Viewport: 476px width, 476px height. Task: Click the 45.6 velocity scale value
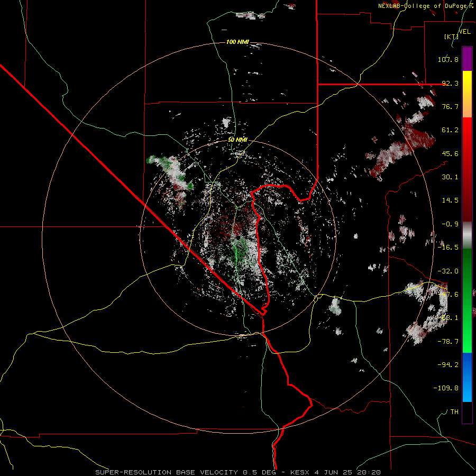(450, 153)
